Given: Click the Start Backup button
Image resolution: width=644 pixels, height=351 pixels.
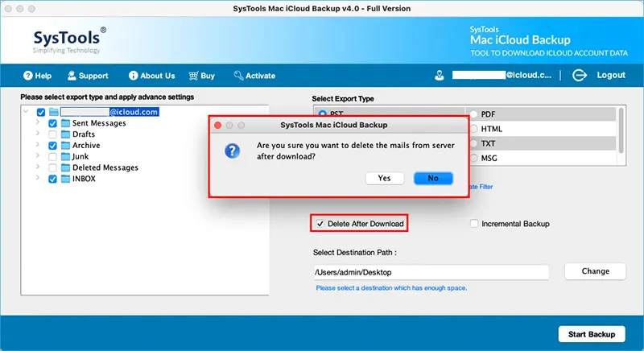Looking at the screenshot, I should 592,334.
